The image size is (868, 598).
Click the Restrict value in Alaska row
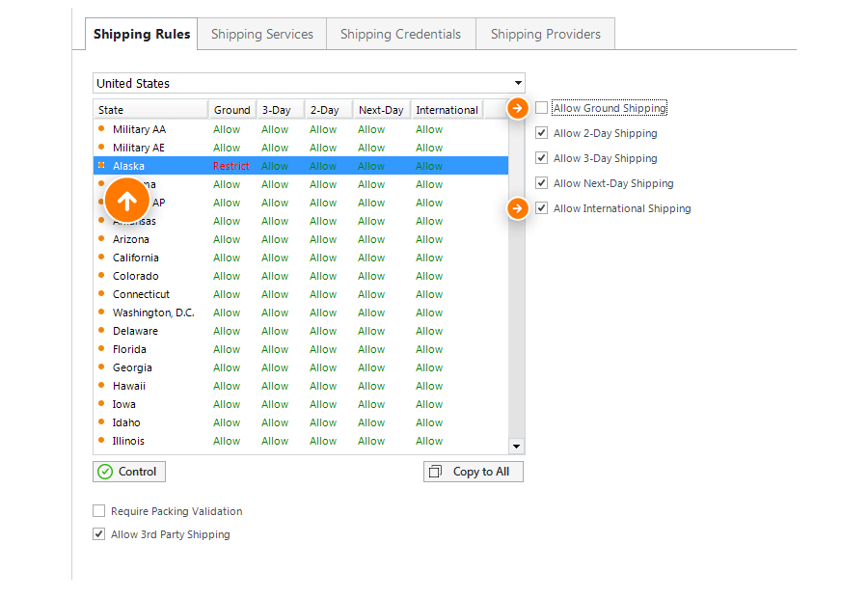[231, 166]
